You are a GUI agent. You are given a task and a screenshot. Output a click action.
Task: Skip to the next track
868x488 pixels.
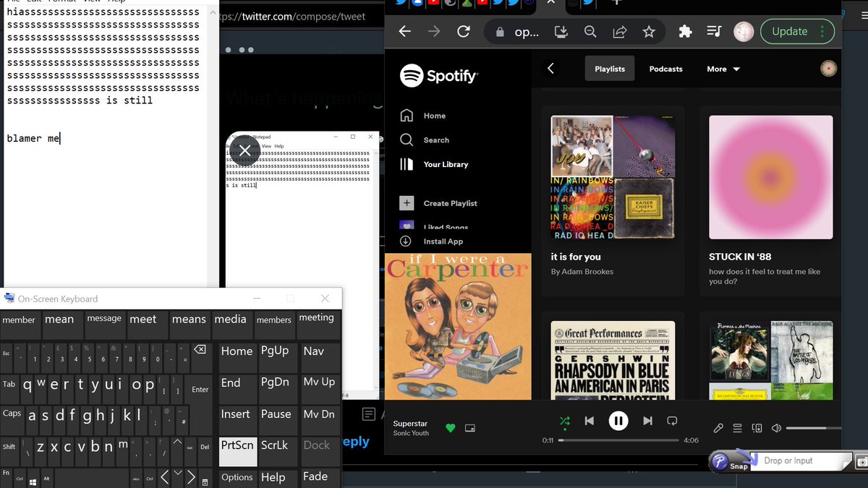[647, 421]
